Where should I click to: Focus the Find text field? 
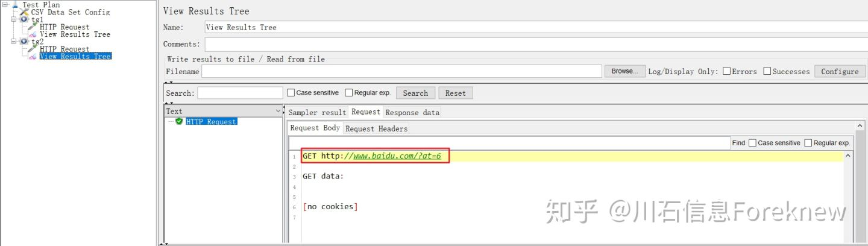pos(509,143)
